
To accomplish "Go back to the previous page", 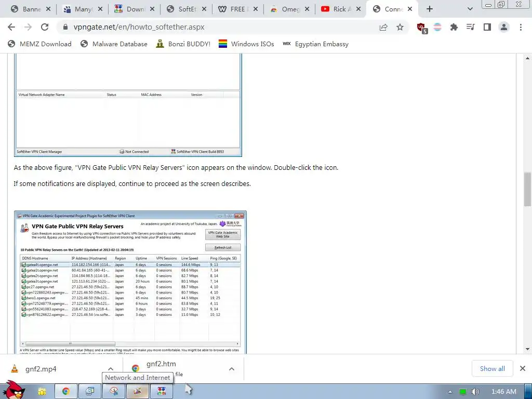I will coord(11,27).
